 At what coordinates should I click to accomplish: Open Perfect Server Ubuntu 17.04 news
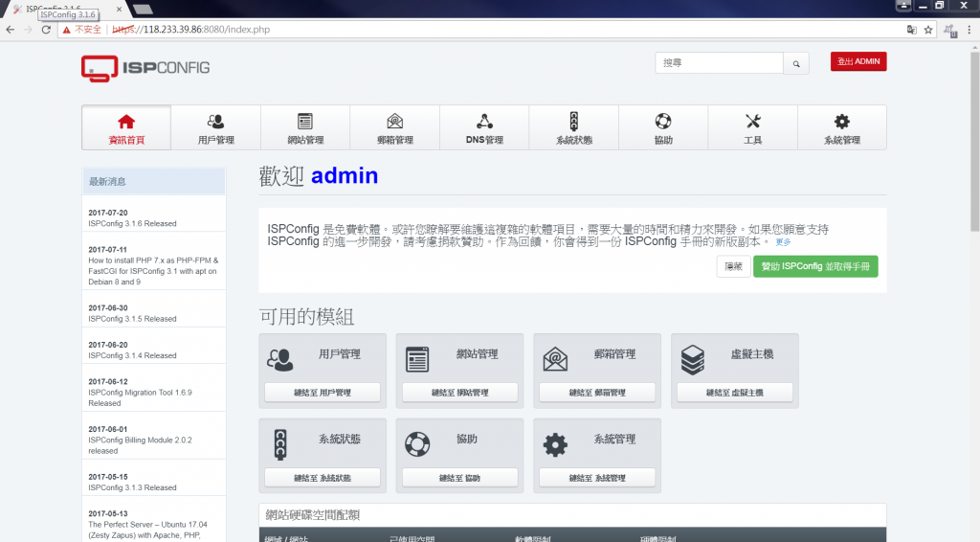click(x=147, y=530)
